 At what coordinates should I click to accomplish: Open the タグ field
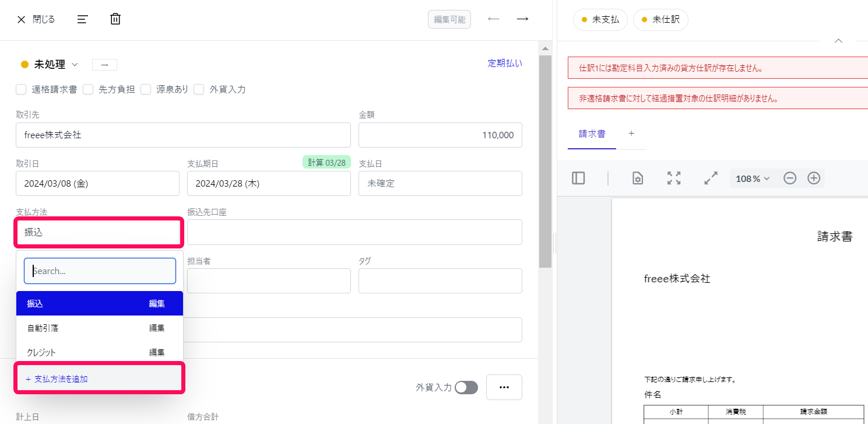(x=440, y=281)
